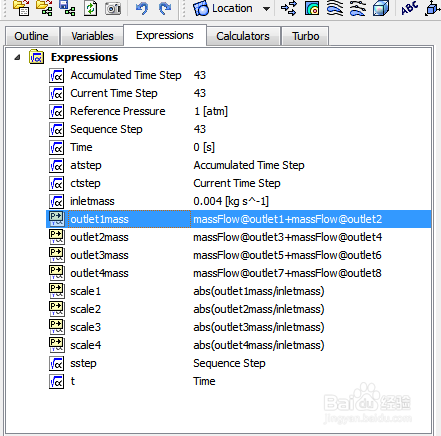Select the sstep expression
441x436 pixels.
pos(83,363)
